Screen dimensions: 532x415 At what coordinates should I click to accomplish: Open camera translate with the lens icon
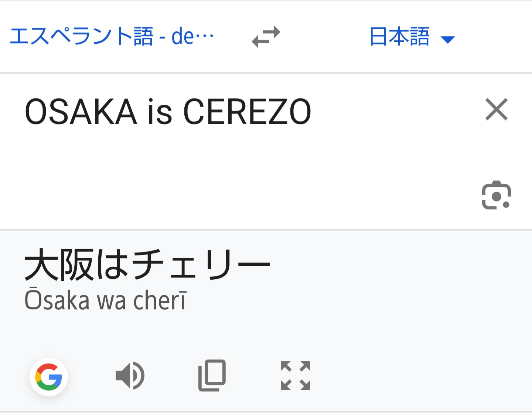click(x=497, y=195)
